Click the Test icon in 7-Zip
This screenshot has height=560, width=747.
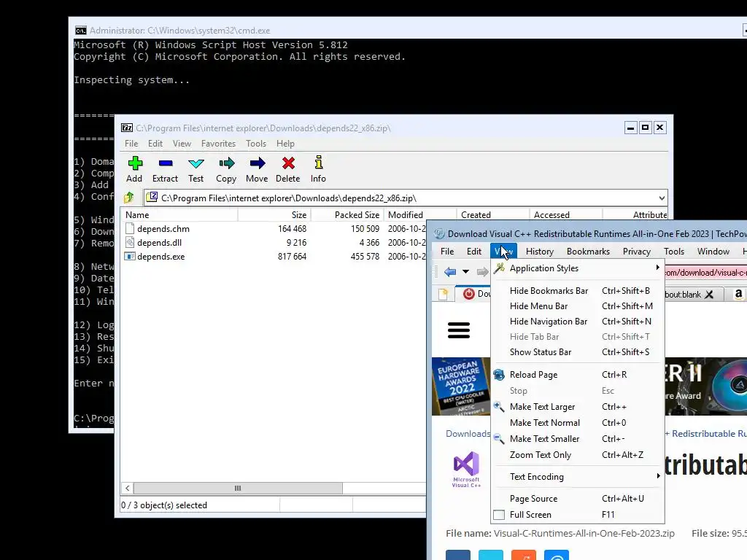click(196, 163)
